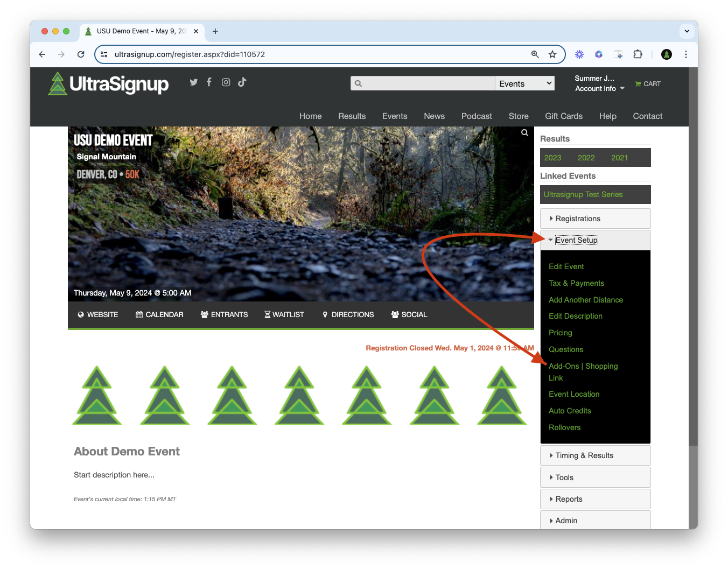The height and width of the screenshot is (569, 728).
Task: Open Help page
Action: [608, 116]
